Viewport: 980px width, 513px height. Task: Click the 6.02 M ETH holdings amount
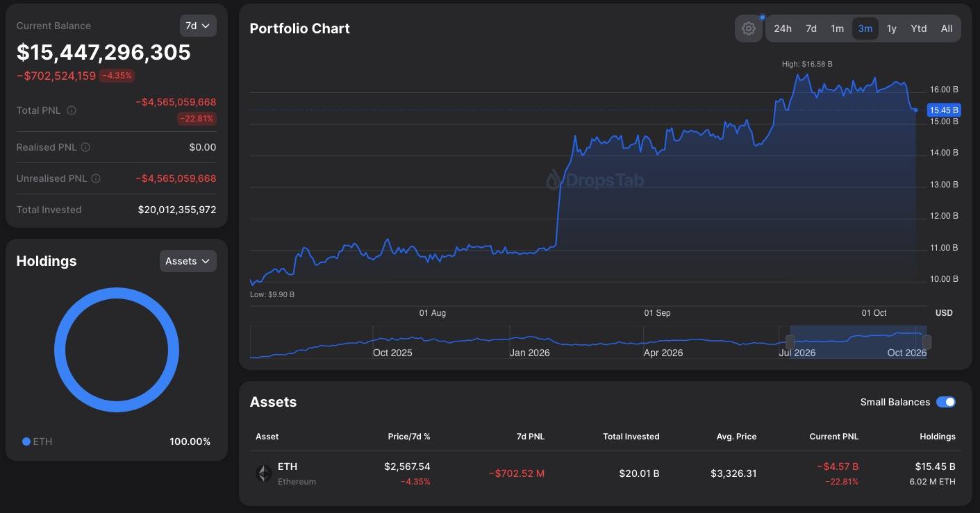coord(933,481)
